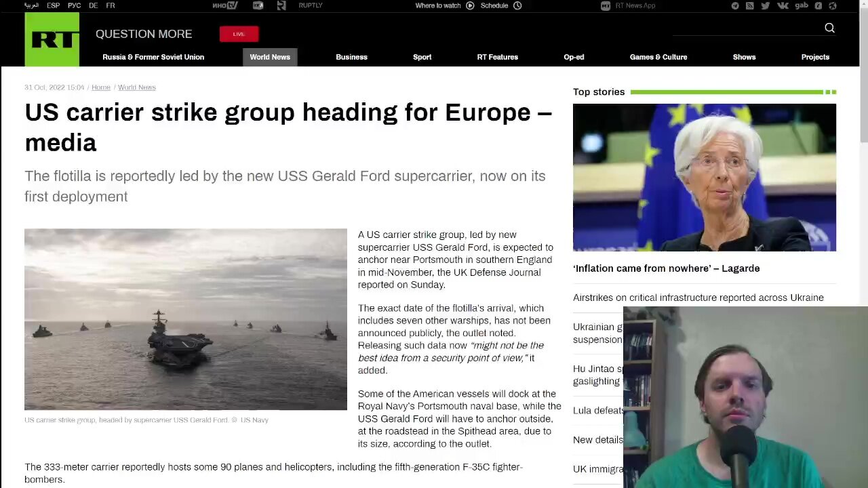Click the Home breadcrumb link

point(101,87)
